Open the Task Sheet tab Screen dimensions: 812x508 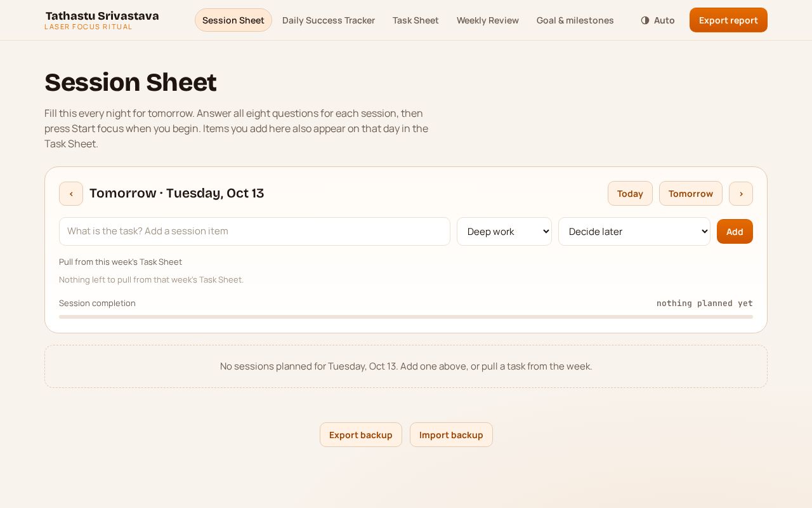tap(416, 20)
